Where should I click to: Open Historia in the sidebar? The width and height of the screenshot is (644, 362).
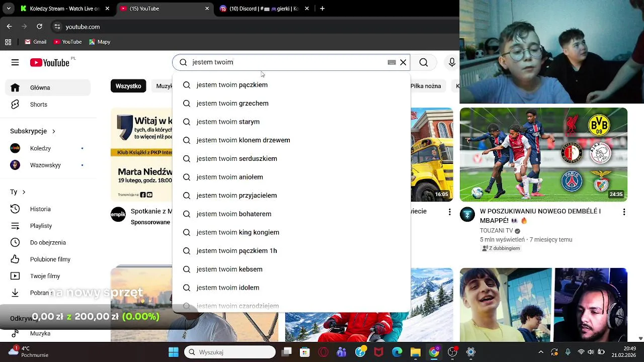(48, 209)
